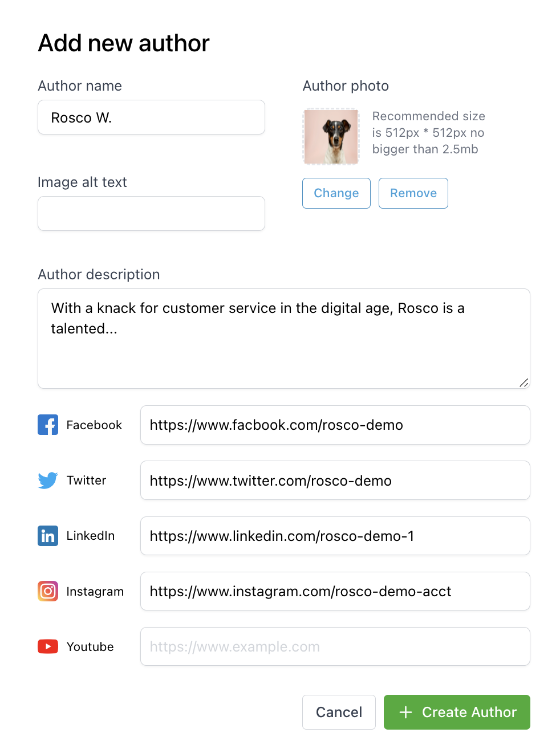Click the Instagram URL field
Image resolution: width=560 pixels, height=749 pixels.
coord(335,591)
